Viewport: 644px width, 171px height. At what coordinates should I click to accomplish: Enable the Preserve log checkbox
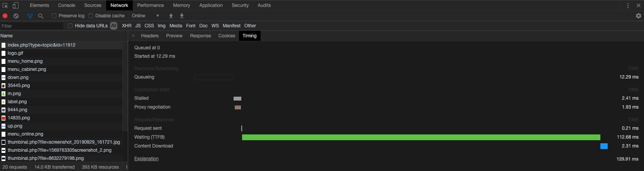[54, 16]
